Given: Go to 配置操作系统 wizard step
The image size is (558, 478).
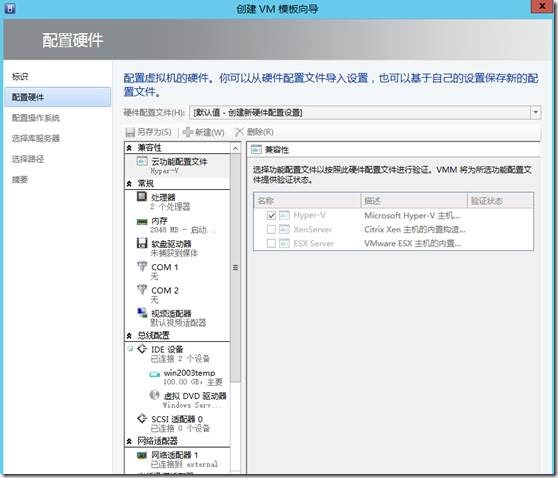Looking at the screenshot, I should (x=36, y=118).
